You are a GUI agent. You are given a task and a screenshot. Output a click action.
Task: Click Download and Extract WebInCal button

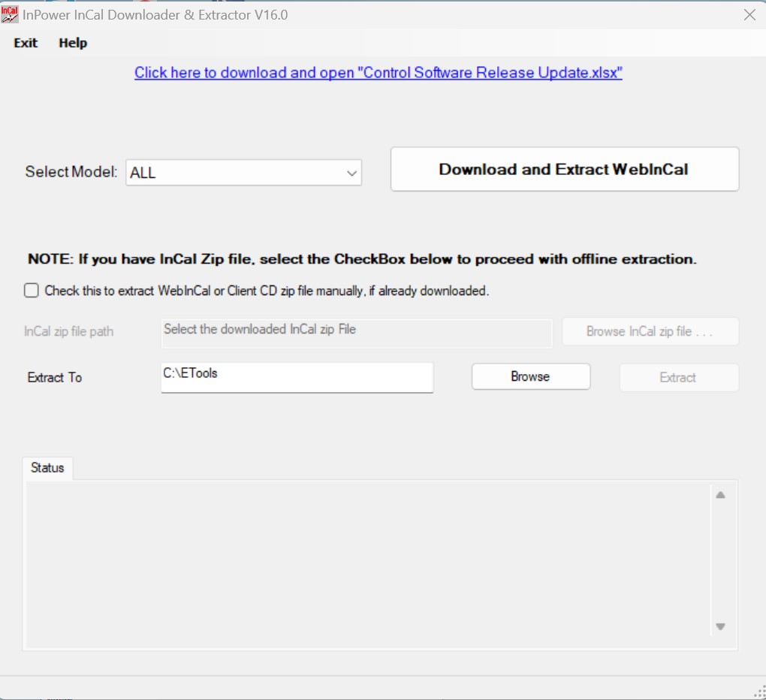(x=565, y=169)
